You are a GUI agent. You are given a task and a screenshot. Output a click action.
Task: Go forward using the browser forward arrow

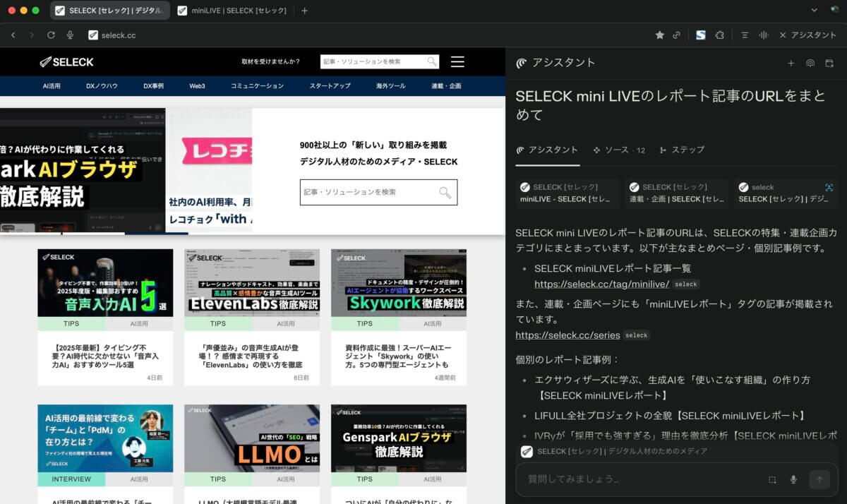coord(32,35)
